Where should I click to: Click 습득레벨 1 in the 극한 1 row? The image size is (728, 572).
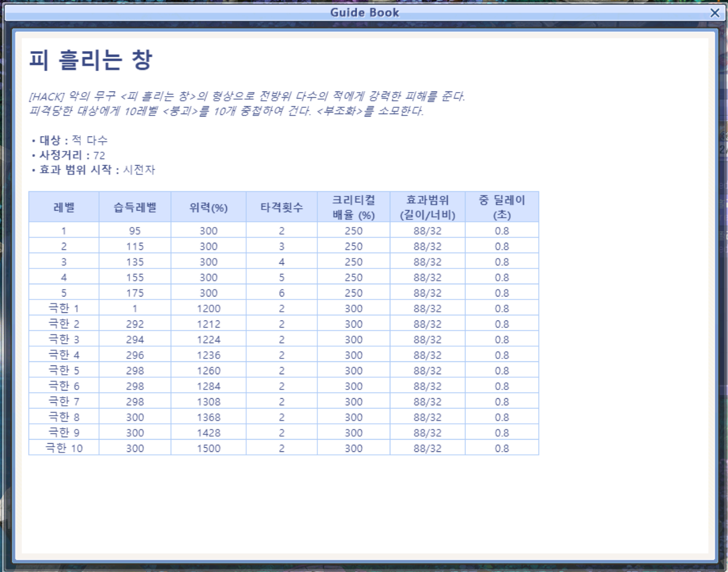pos(135,309)
